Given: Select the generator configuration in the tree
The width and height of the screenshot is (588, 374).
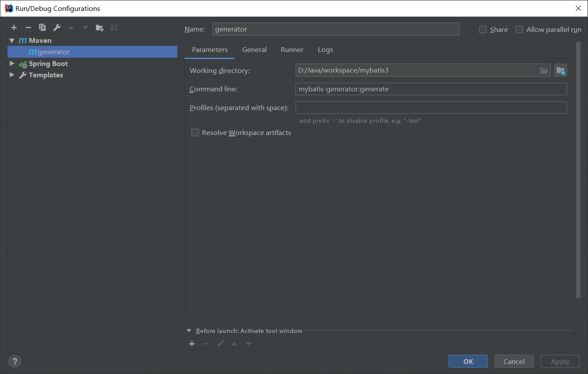Looking at the screenshot, I should (x=92, y=52).
